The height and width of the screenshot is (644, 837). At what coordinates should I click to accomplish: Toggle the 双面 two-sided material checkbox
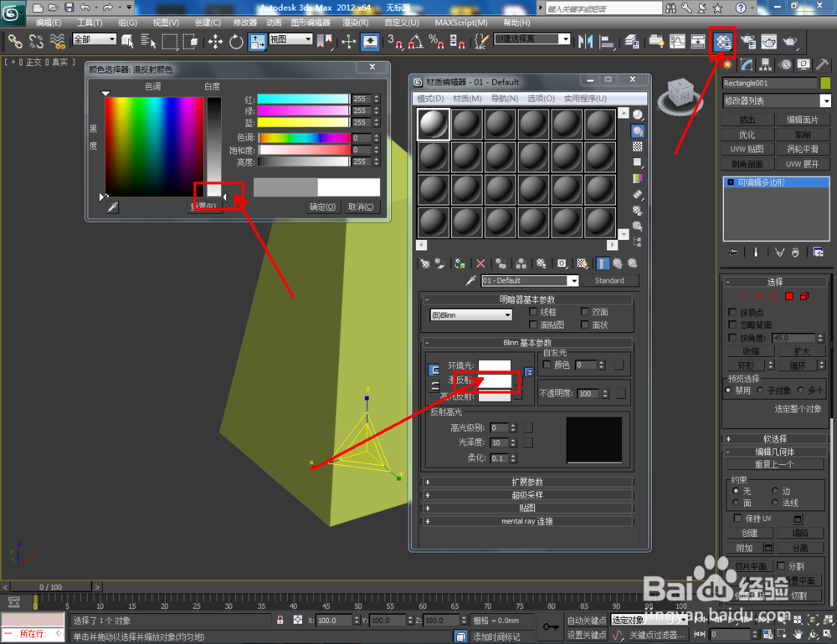(586, 313)
